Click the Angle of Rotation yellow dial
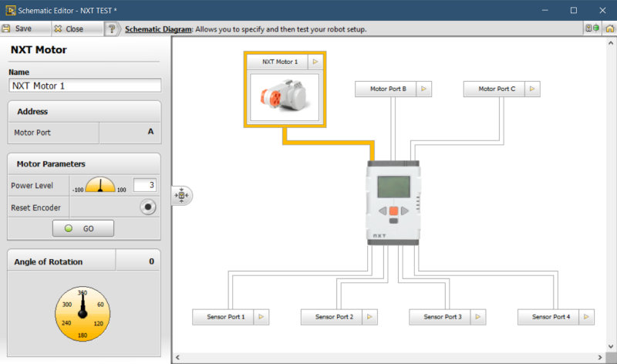617x364 pixels. pyautogui.click(x=83, y=314)
